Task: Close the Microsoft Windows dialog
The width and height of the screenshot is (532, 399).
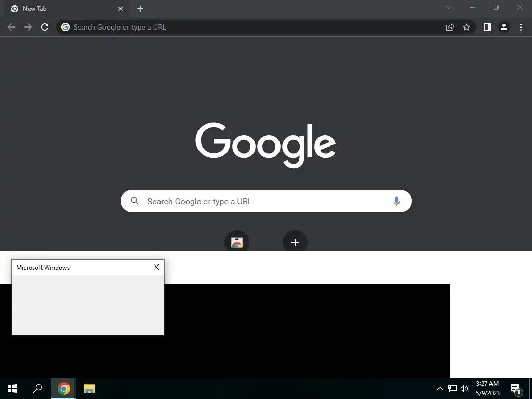Action: [156, 268]
